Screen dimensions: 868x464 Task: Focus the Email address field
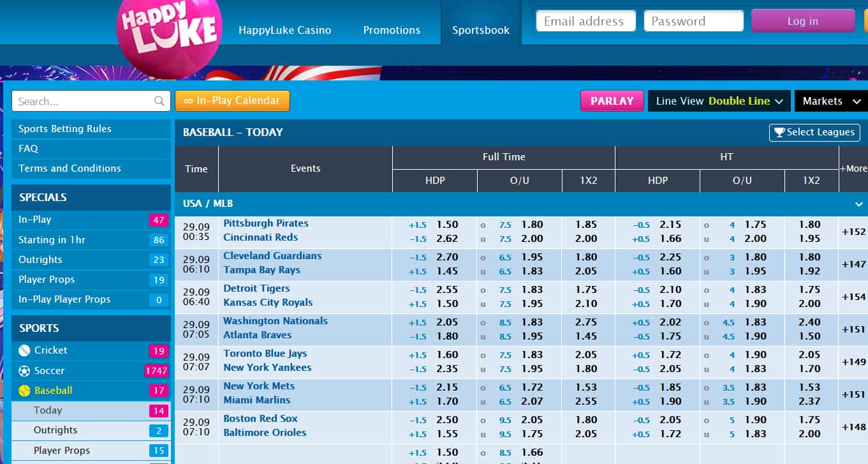(585, 21)
